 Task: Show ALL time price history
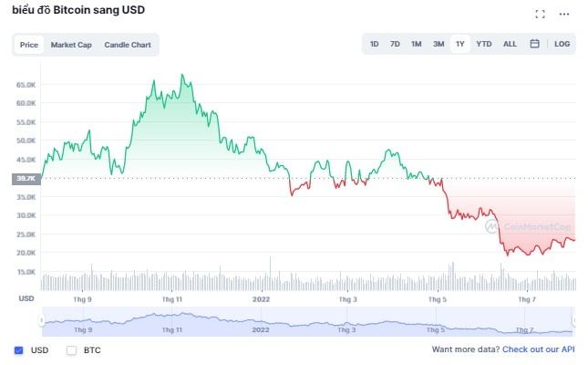pyautogui.click(x=510, y=44)
